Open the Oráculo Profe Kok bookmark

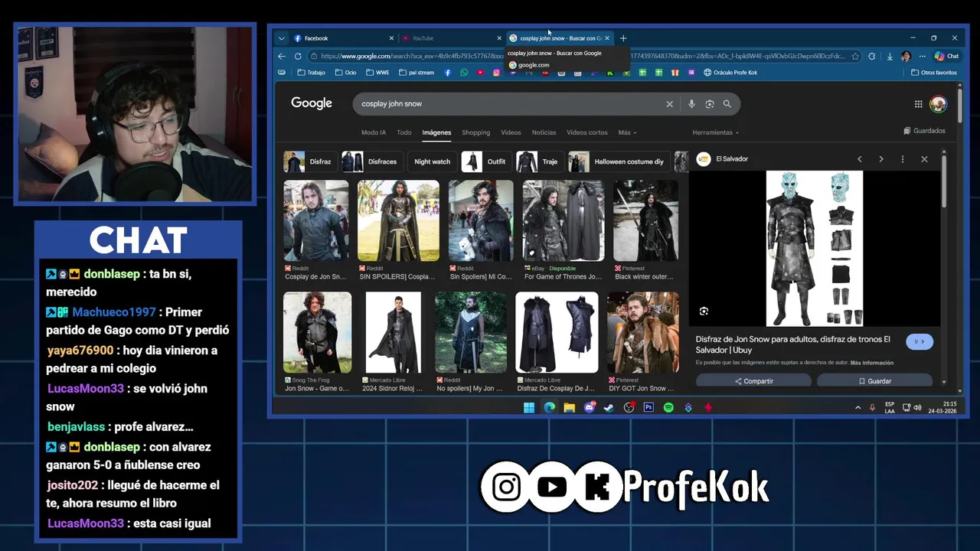[x=730, y=73]
